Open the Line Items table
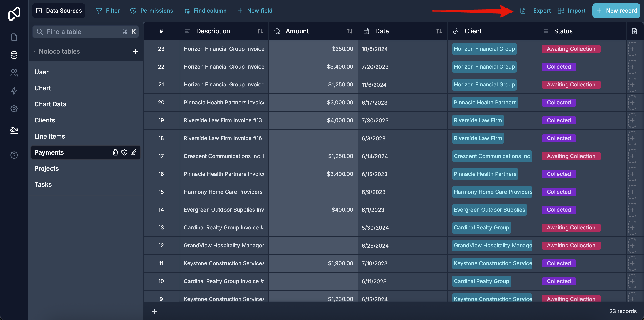Image resolution: width=644 pixels, height=320 pixels. pos(49,136)
